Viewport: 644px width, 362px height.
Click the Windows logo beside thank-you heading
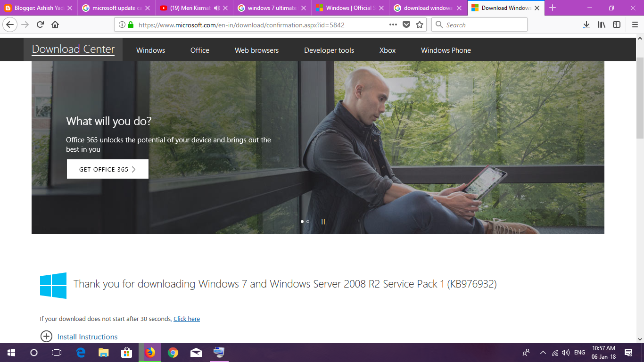(53, 286)
